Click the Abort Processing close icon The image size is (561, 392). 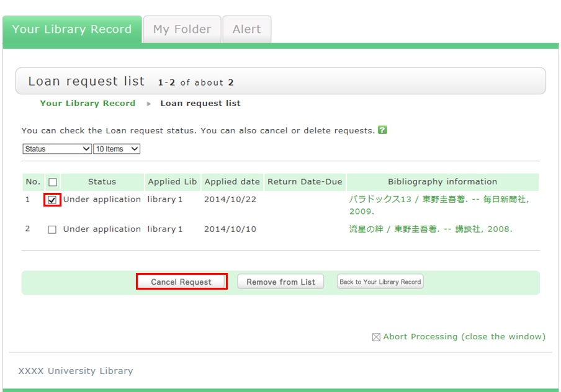[375, 337]
